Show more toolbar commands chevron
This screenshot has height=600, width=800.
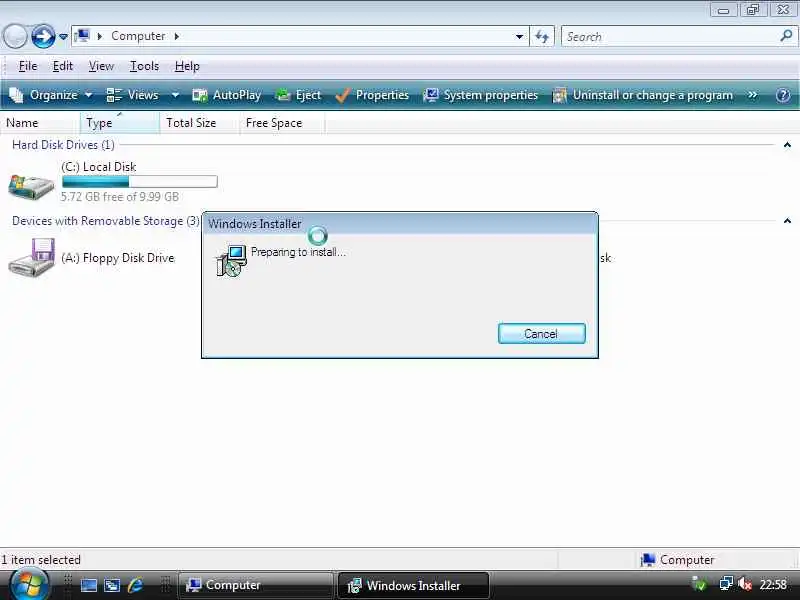tap(752, 95)
